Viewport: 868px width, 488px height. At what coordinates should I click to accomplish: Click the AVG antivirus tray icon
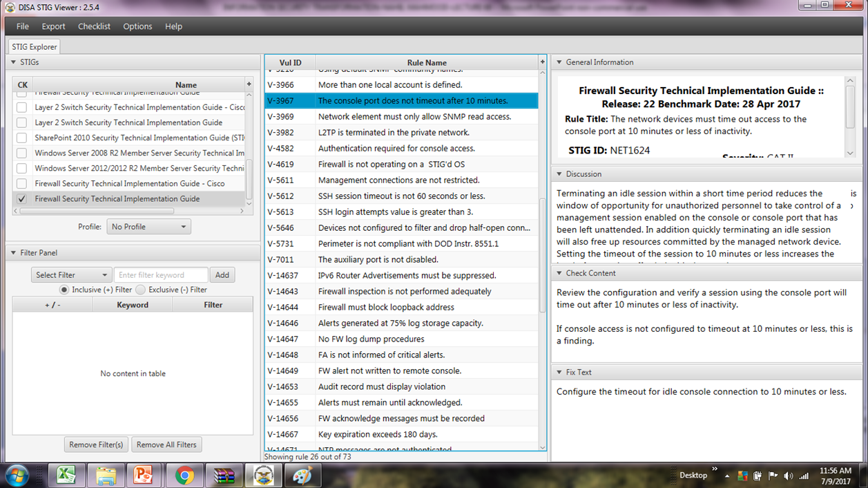[742, 476]
